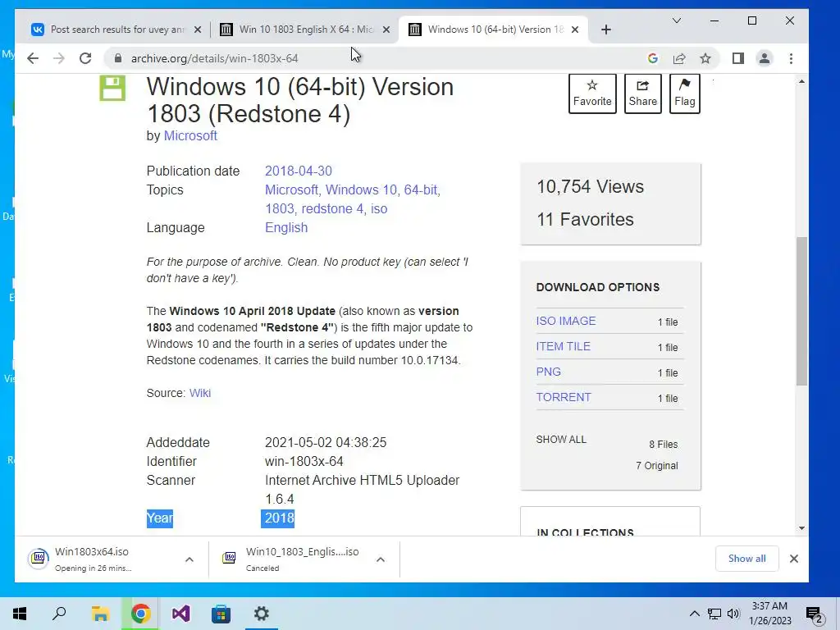This screenshot has height=630, width=840.
Task: Click the padlock site info icon
Action: click(x=118, y=58)
